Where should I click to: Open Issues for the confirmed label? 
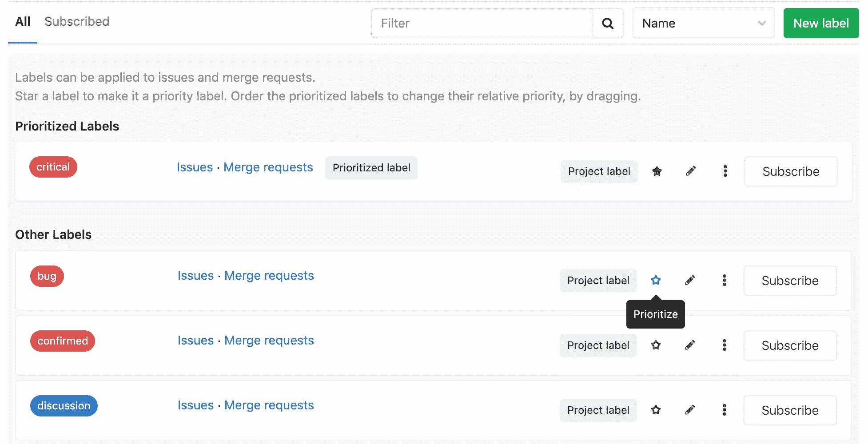coord(195,340)
